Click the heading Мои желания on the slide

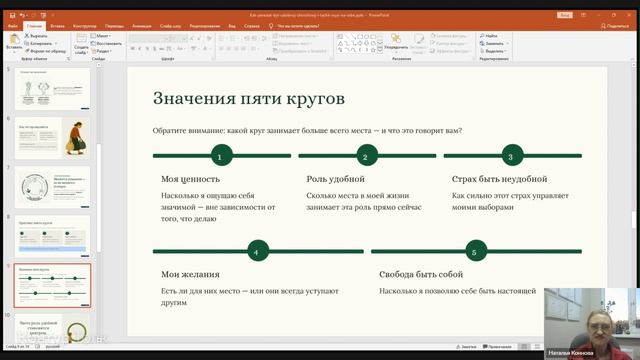click(190, 274)
